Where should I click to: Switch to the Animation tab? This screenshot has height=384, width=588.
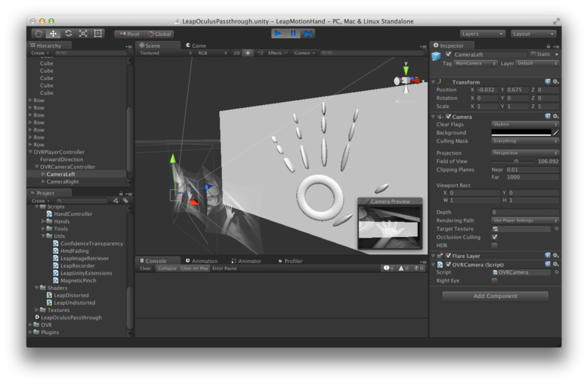201,261
